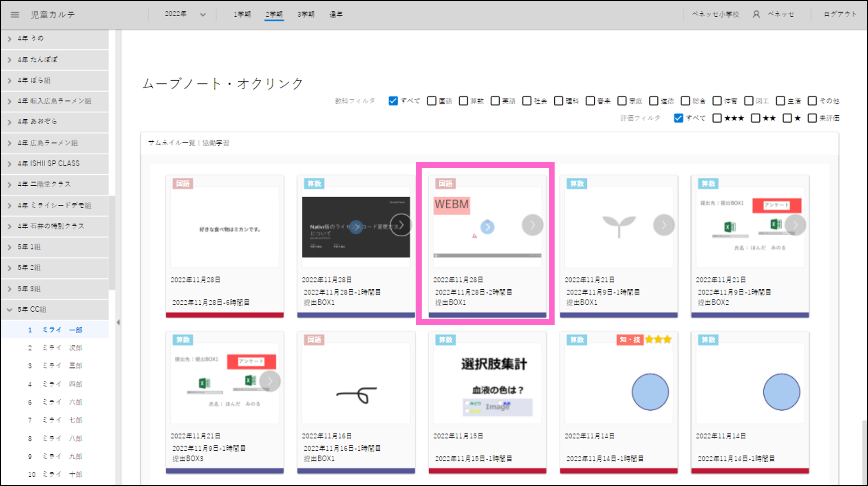Click the 知・技 tag on the circle card
This screenshot has width=868, height=486.
click(630, 339)
